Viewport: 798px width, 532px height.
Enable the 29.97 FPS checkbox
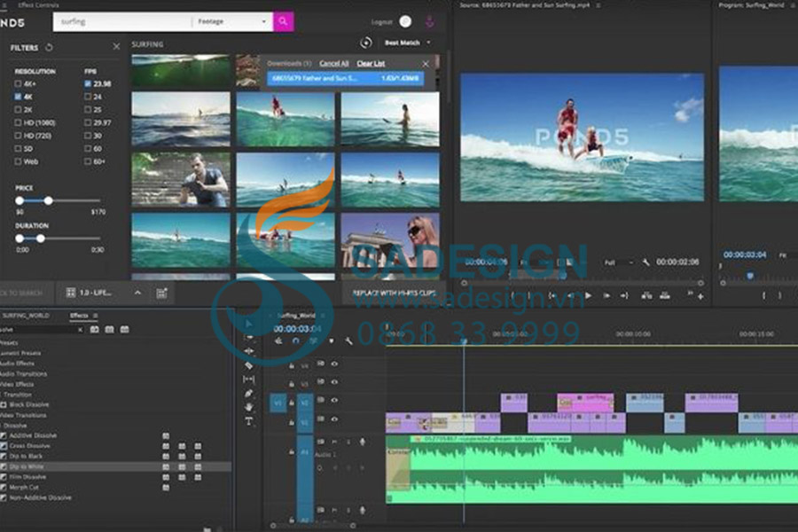pos(88,122)
